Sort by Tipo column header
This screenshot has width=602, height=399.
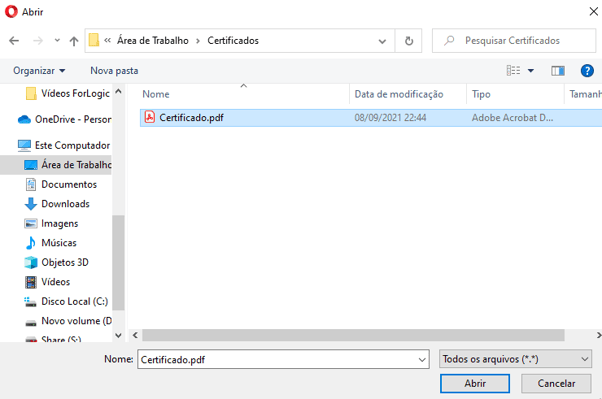point(481,94)
